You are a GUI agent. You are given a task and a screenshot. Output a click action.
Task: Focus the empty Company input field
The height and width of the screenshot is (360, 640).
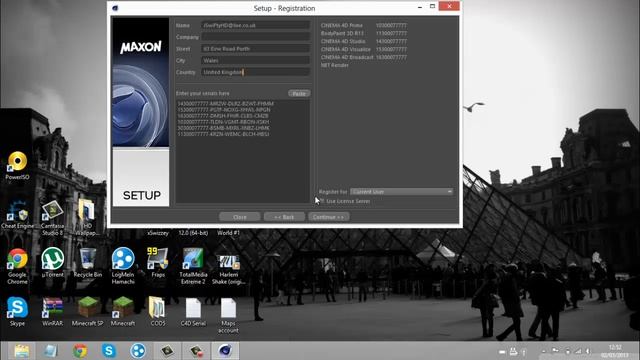256,37
